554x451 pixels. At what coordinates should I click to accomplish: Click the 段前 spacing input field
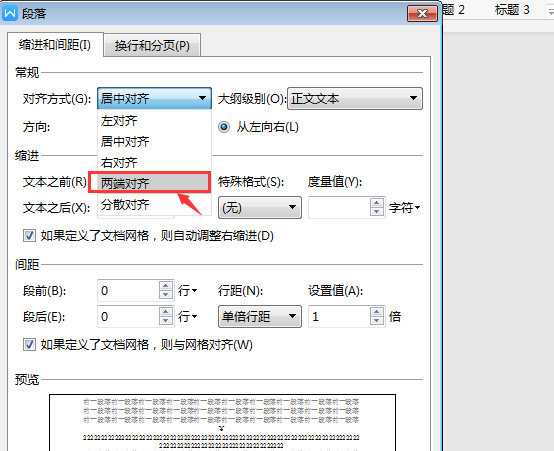pos(128,291)
